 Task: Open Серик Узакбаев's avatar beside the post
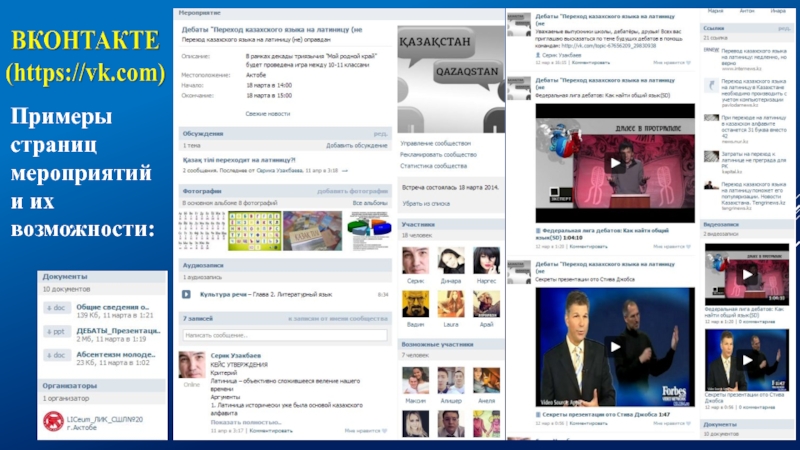tap(192, 364)
